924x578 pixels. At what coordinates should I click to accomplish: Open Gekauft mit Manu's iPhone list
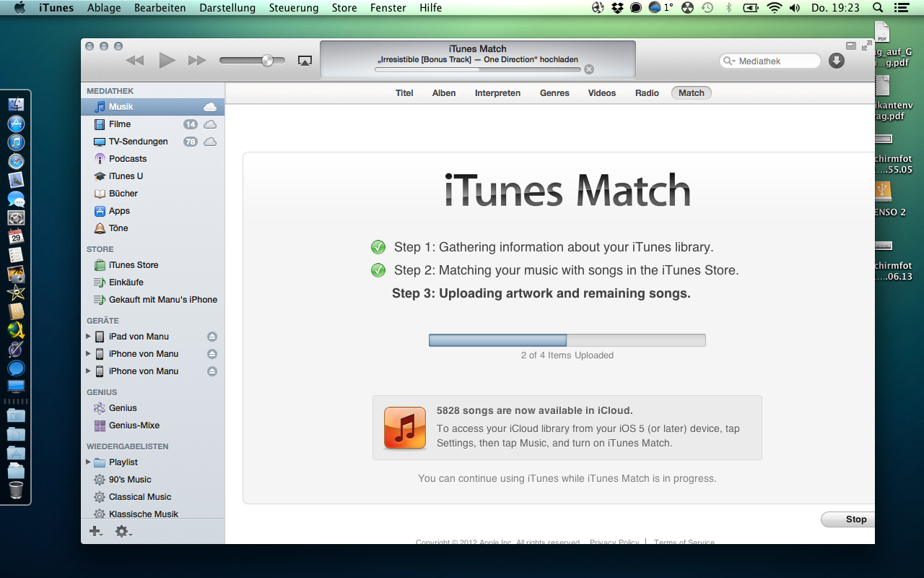[153, 300]
